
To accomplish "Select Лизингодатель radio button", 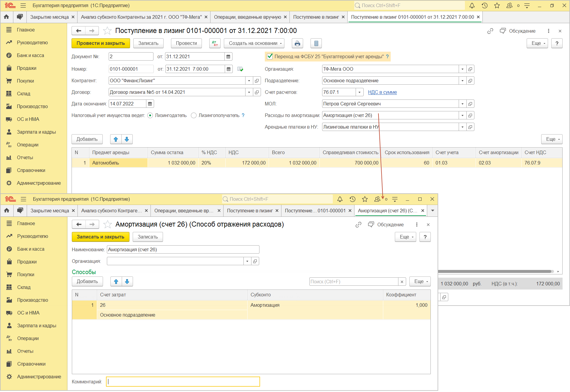I will click(x=150, y=116).
